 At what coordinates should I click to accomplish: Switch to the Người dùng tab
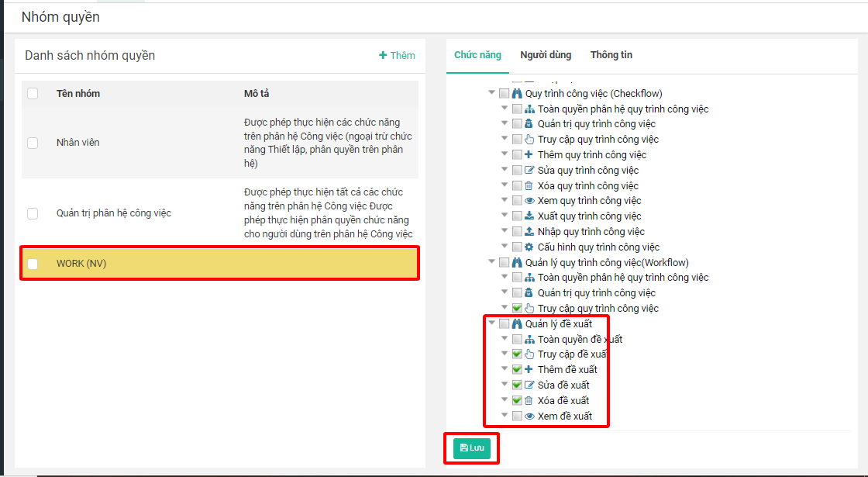click(x=546, y=55)
